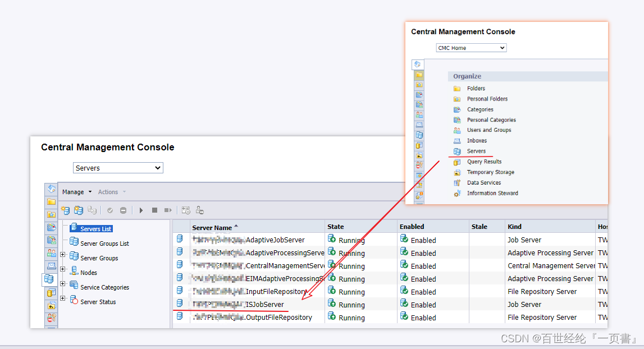The height and width of the screenshot is (349, 644).
Task: Open the Manage menu
Action: [77, 192]
